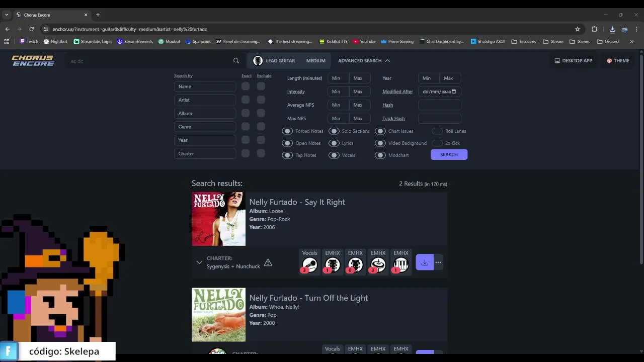This screenshot has width=644, height=362.
Task: Click the Desktop App button
Action: point(573,61)
